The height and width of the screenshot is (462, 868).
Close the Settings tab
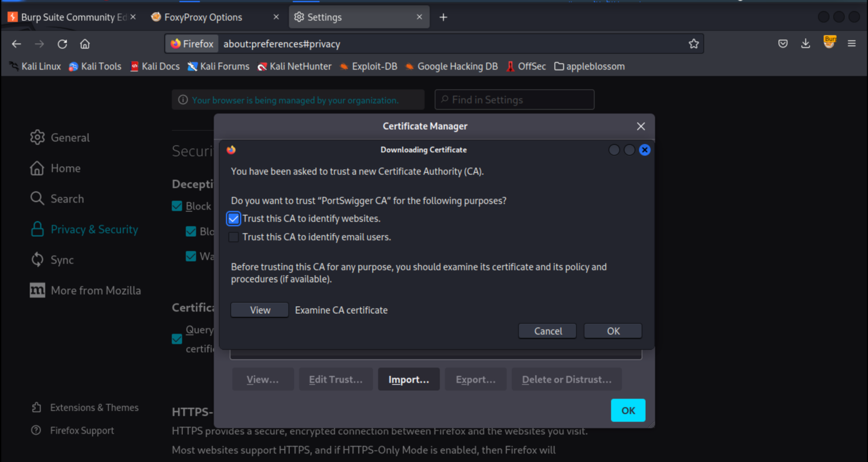[420, 17]
